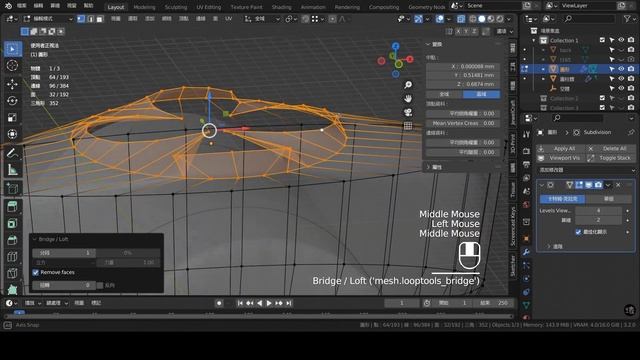Open Shading workspace tab

[282, 7]
